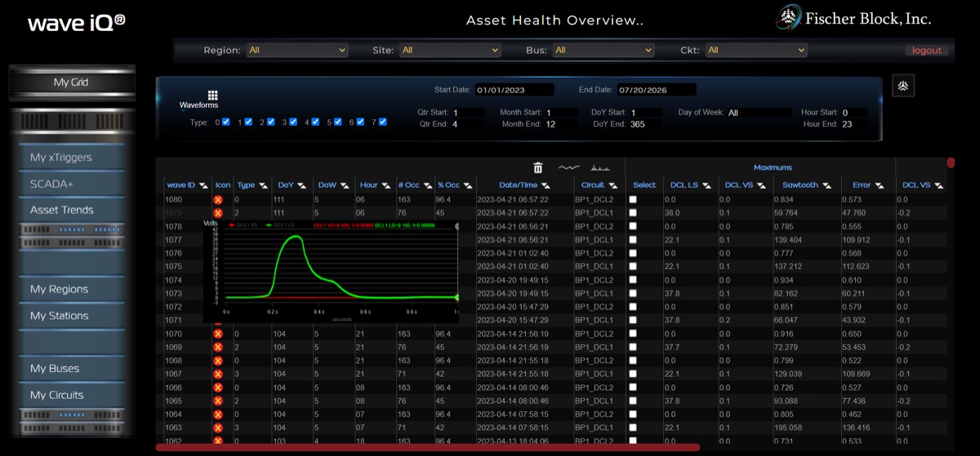The width and height of the screenshot is (980, 456).
Task: Open the Ckt dropdown
Action: coord(756,51)
